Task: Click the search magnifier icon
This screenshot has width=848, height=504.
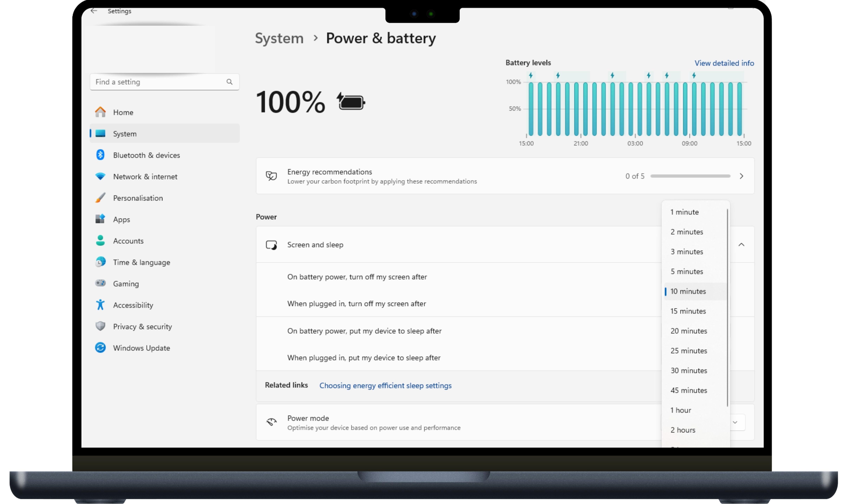Action: tap(229, 82)
